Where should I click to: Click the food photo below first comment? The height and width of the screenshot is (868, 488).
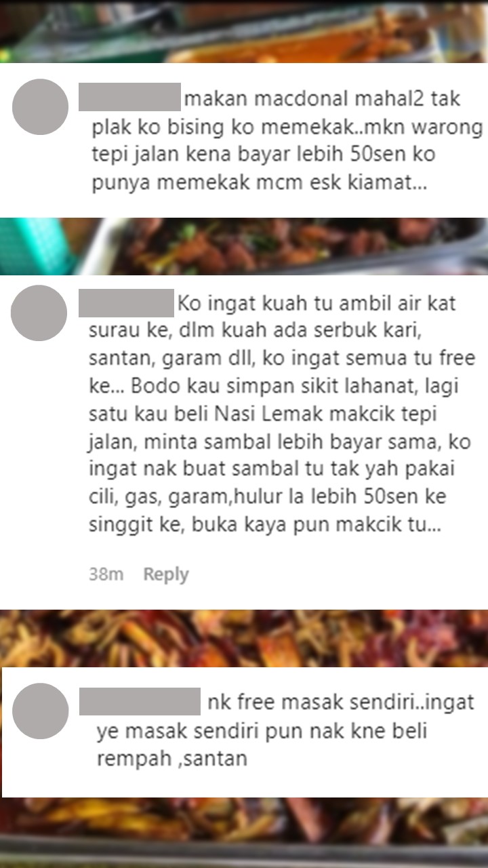244,246
